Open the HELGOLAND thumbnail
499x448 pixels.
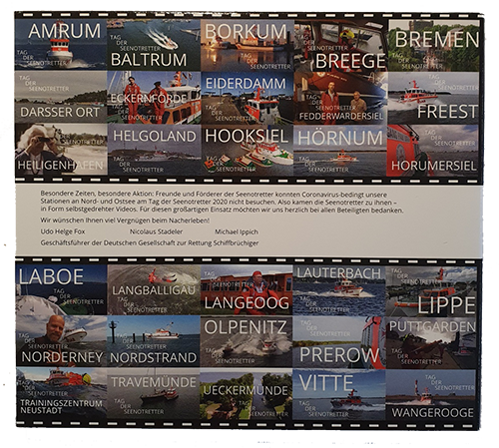(155, 150)
